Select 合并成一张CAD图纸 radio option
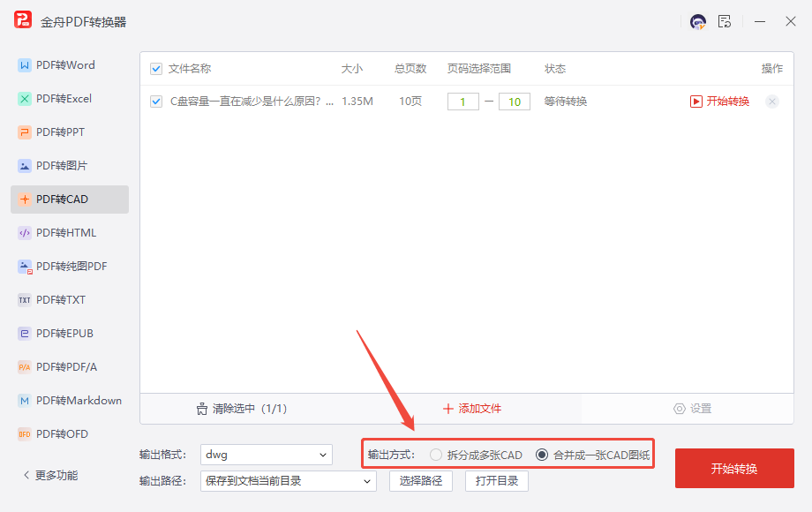The width and height of the screenshot is (812, 512). pyautogui.click(x=542, y=455)
